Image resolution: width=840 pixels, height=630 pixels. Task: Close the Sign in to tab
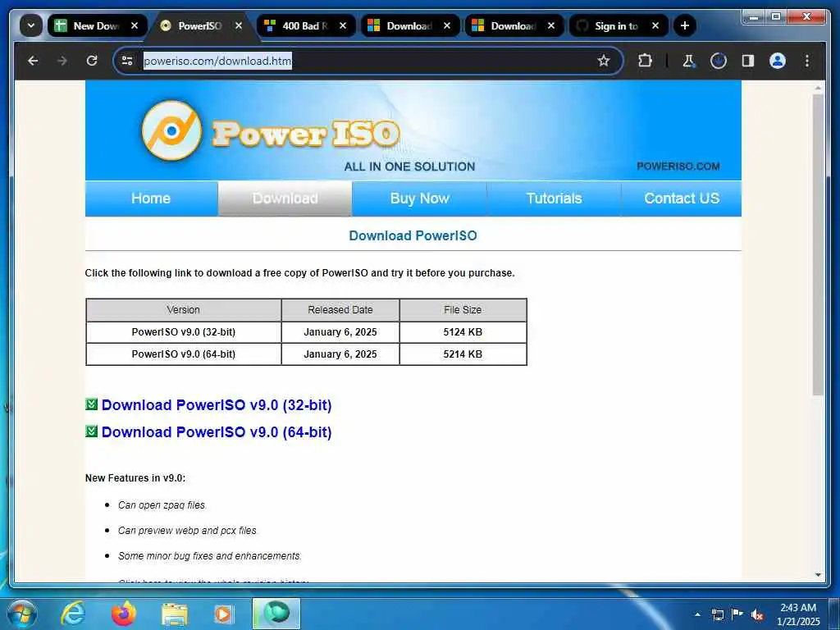coord(655,25)
